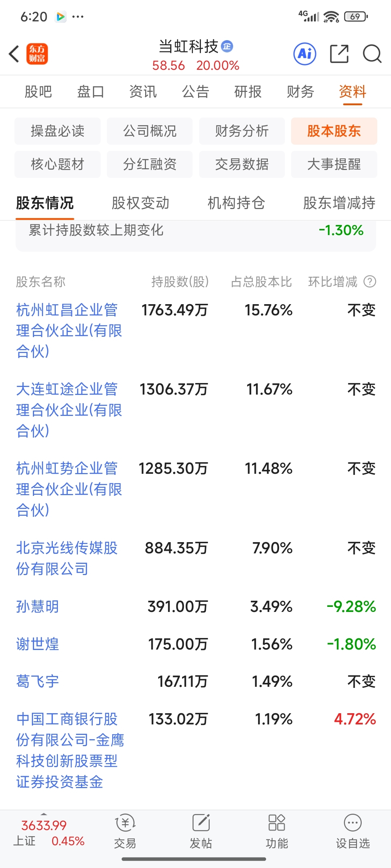This screenshot has height=868, width=391.
Task: Open the 功能 grid icon
Action: (x=277, y=823)
